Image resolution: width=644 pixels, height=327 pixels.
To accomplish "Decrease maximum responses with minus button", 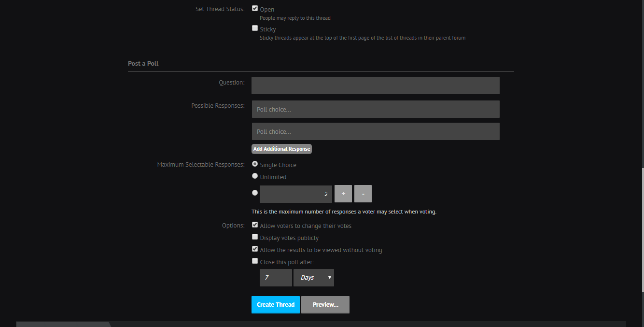I will pos(363,194).
